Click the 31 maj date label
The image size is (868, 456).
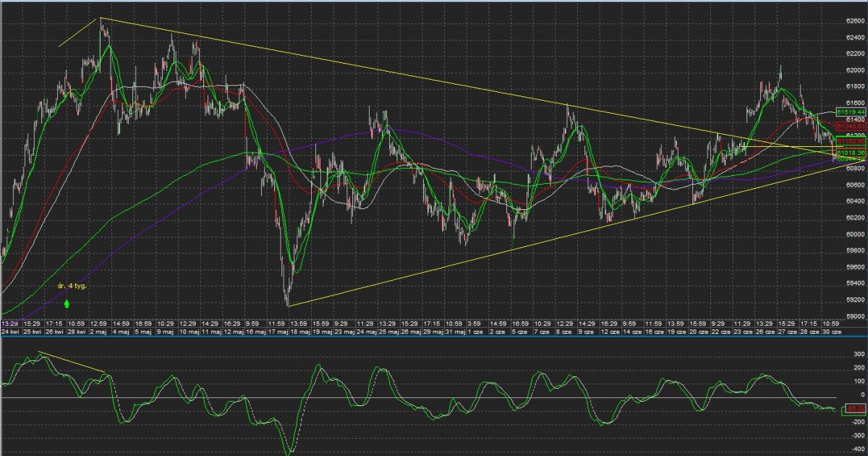pos(454,332)
